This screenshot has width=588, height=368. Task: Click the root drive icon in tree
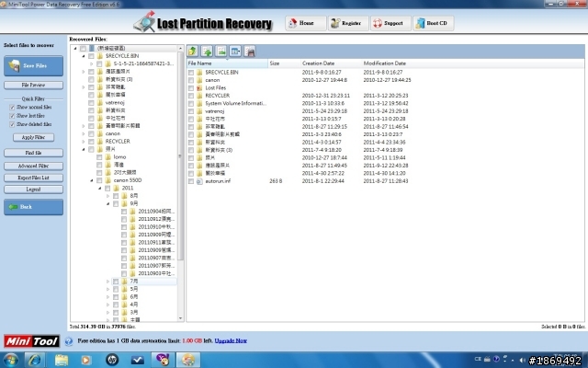92,48
